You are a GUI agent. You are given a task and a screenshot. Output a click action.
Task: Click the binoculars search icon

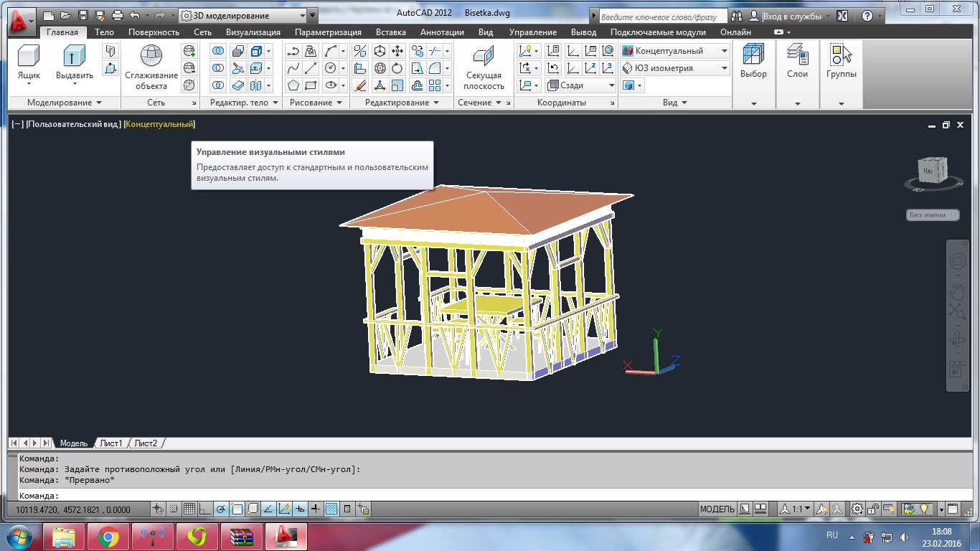[x=738, y=16]
